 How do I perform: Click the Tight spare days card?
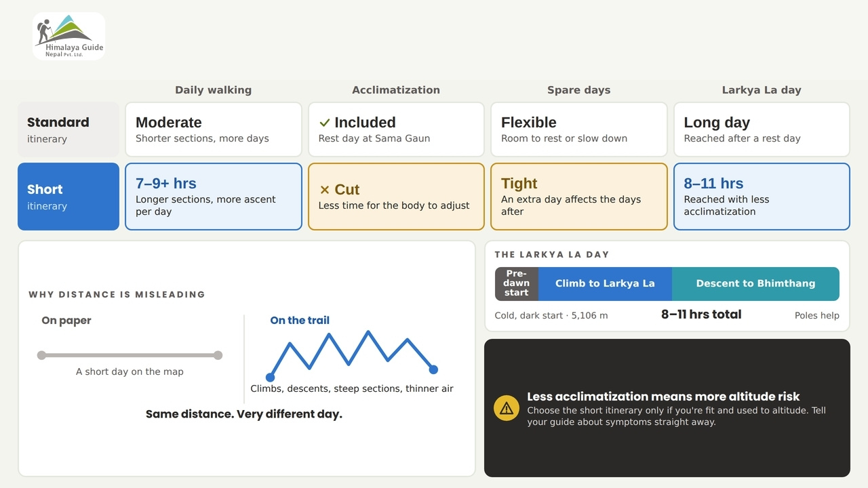pos(579,197)
